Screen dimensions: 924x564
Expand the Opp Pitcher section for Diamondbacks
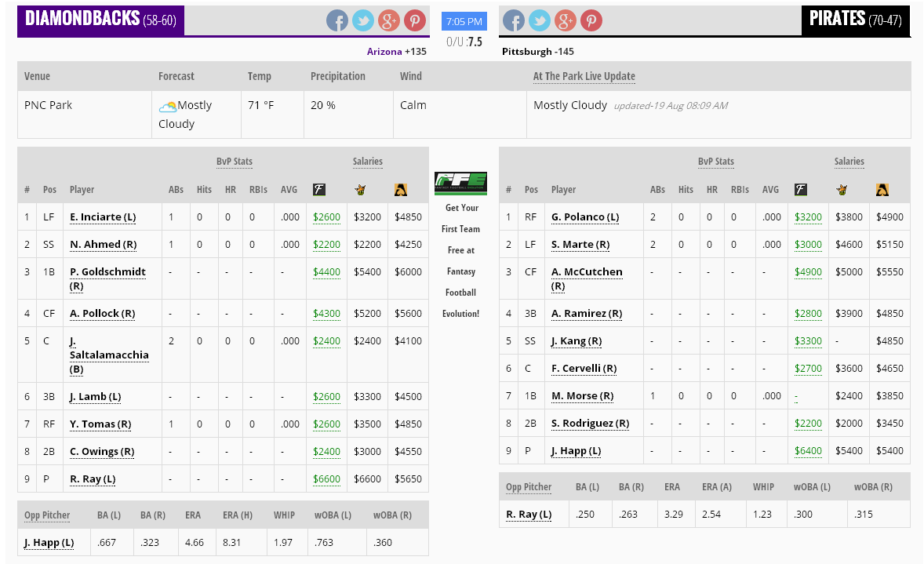click(x=47, y=515)
